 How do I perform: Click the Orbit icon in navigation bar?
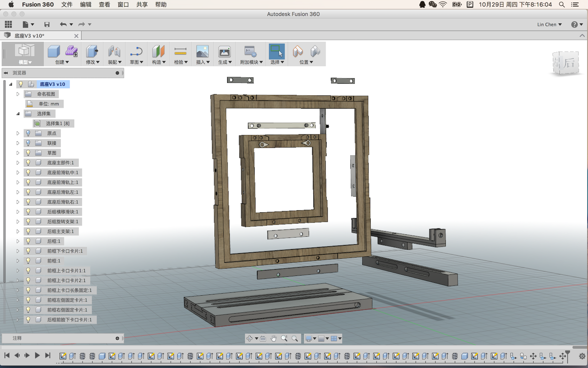tap(249, 338)
